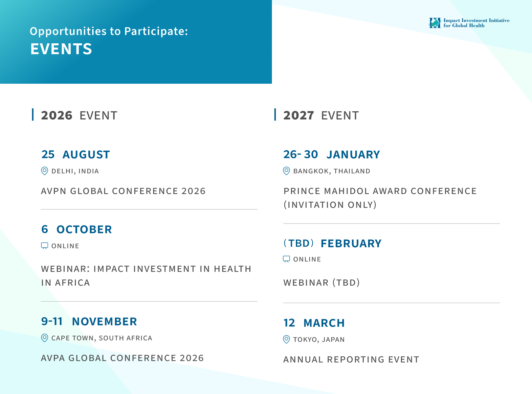Click the Impact Investment Initiative logo icon
The height and width of the screenshot is (394, 532).
435,23
